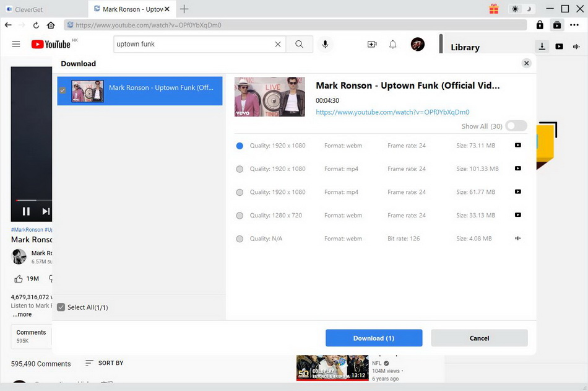Click the lock icon beside the address bar

click(540, 25)
